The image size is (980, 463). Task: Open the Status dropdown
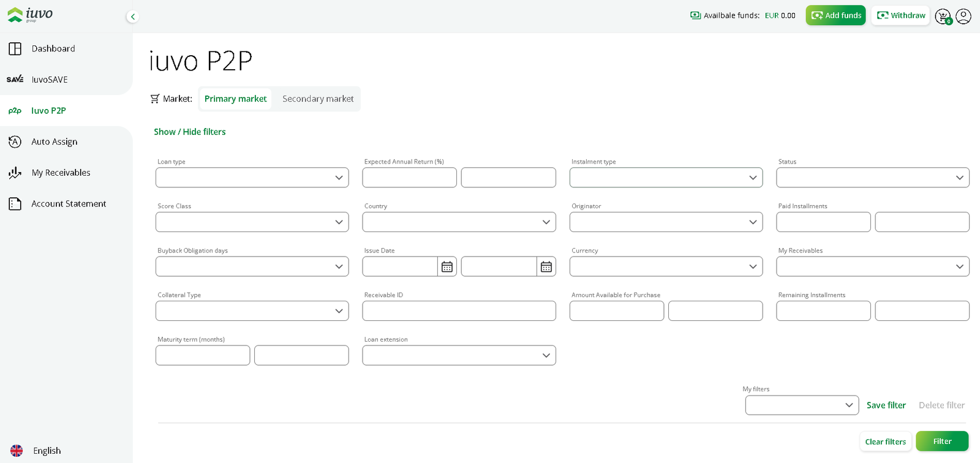pyautogui.click(x=873, y=178)
